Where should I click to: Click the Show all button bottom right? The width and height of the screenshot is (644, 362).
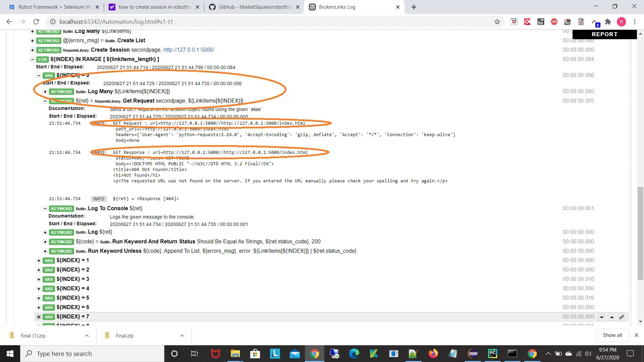[x=612, y=335]
